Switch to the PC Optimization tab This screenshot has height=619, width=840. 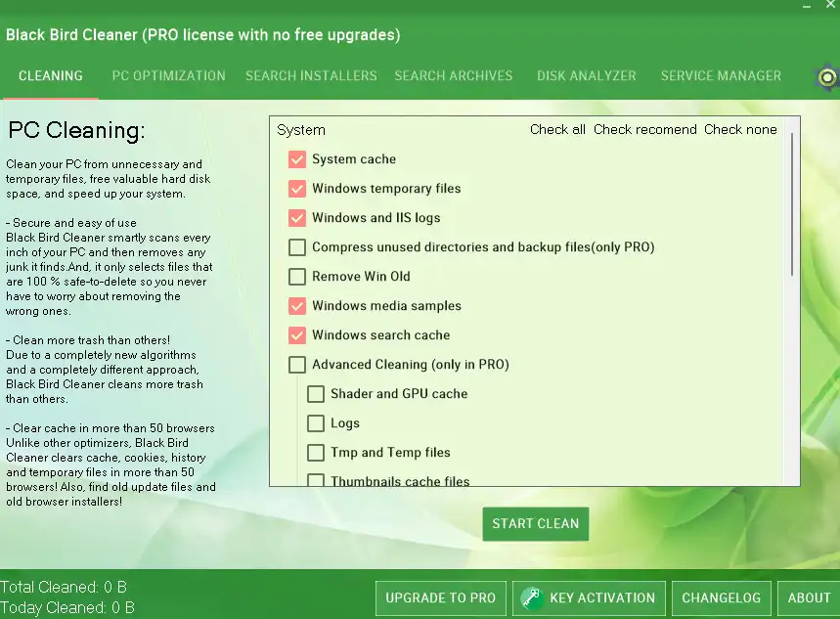point(168,75)
